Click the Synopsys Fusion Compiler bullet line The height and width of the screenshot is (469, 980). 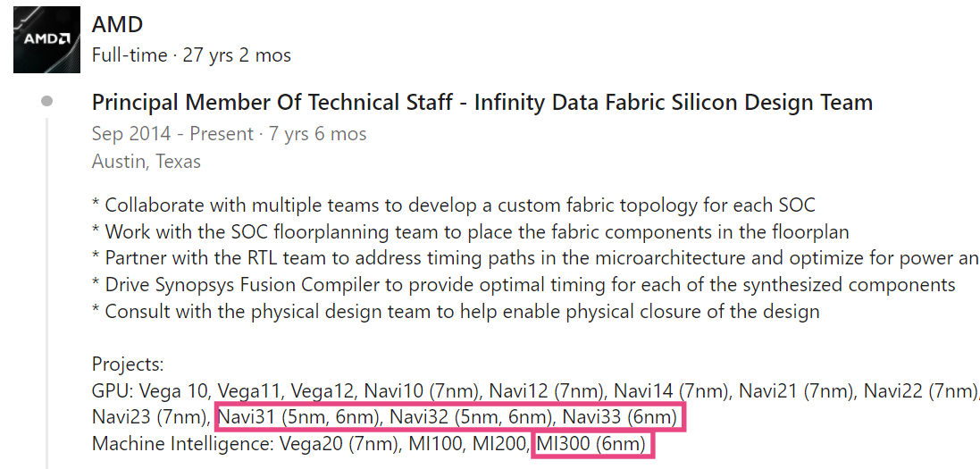[x=524, y=285]
